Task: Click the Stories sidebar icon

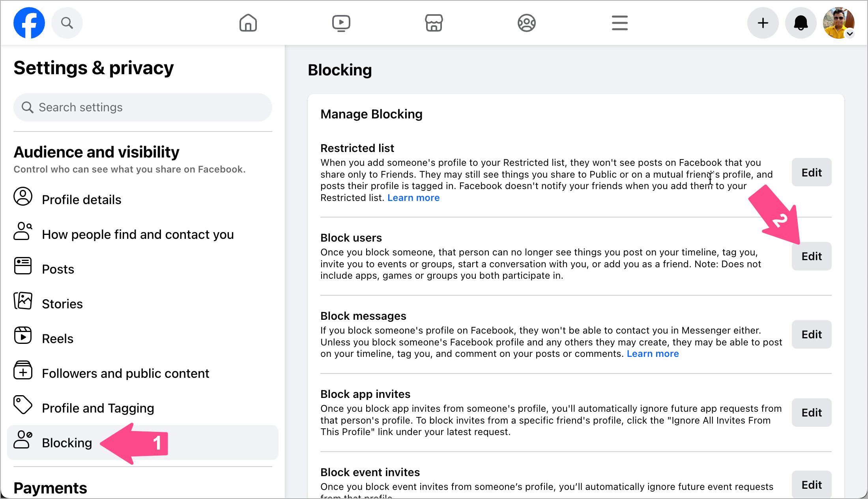Action: click(x=23, y=301)
